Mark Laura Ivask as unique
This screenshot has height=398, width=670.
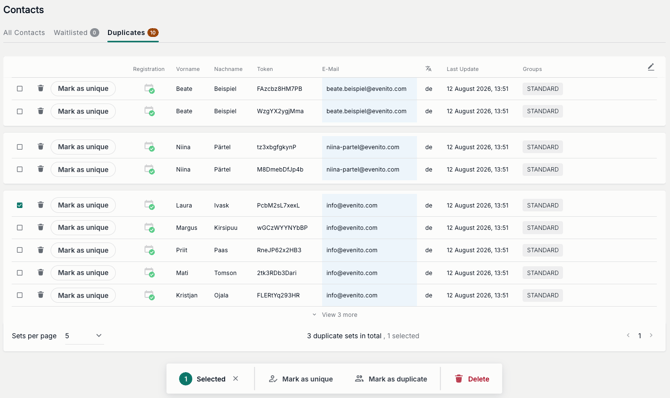83,205
